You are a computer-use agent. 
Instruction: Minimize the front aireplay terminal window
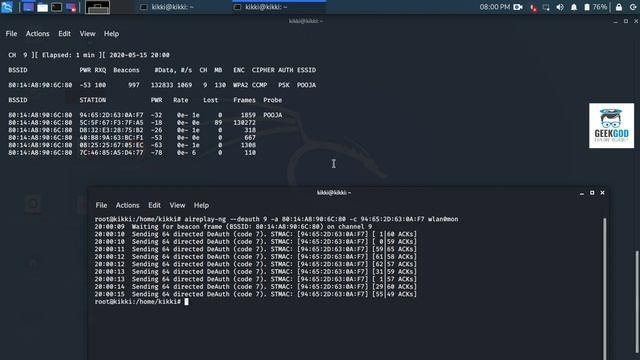click(x=582, y=193)
